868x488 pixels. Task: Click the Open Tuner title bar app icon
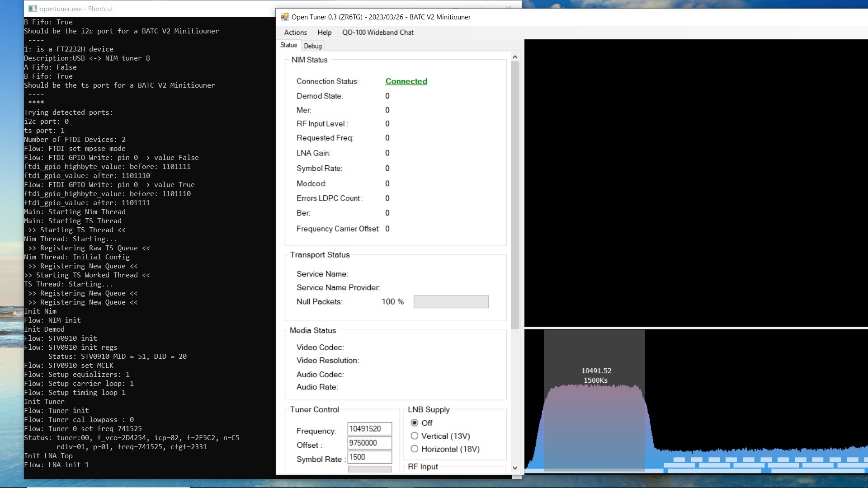pyautogui.click(x=284, y=17)
